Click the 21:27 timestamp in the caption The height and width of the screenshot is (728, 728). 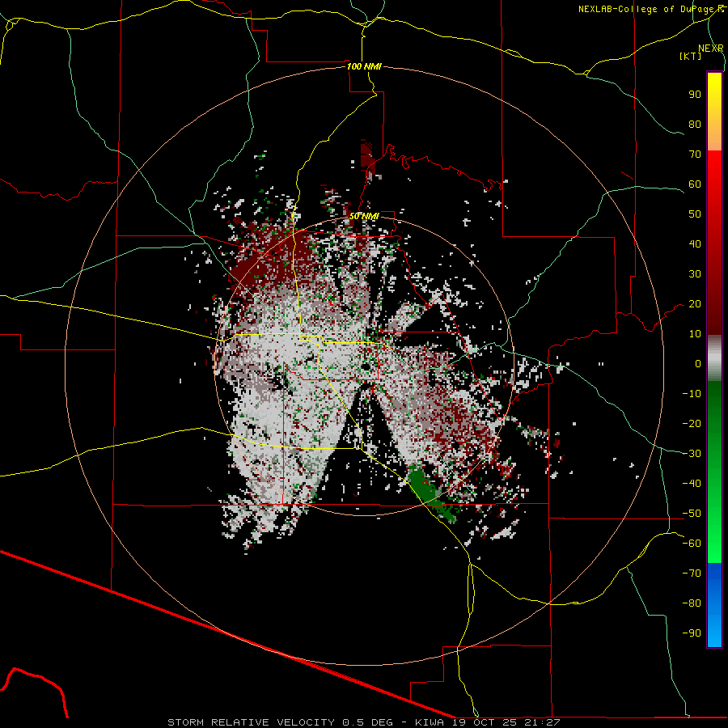[x=542, y=722]
